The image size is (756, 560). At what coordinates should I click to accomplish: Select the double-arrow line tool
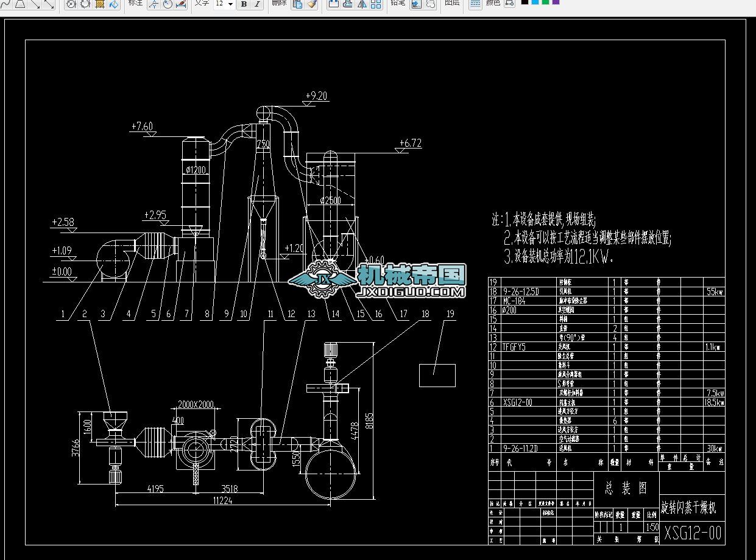pos(49,4)
